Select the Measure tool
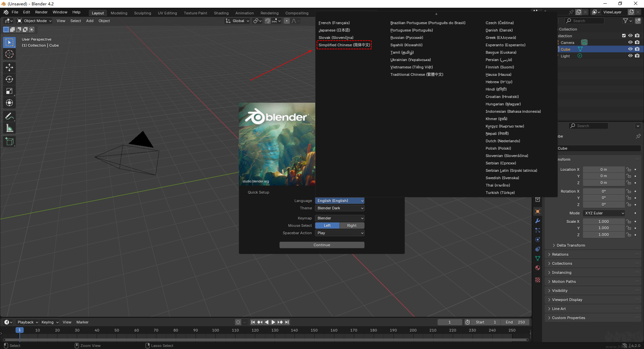Image resolution: width=644 pixels, height=349 pixels. 9,128
